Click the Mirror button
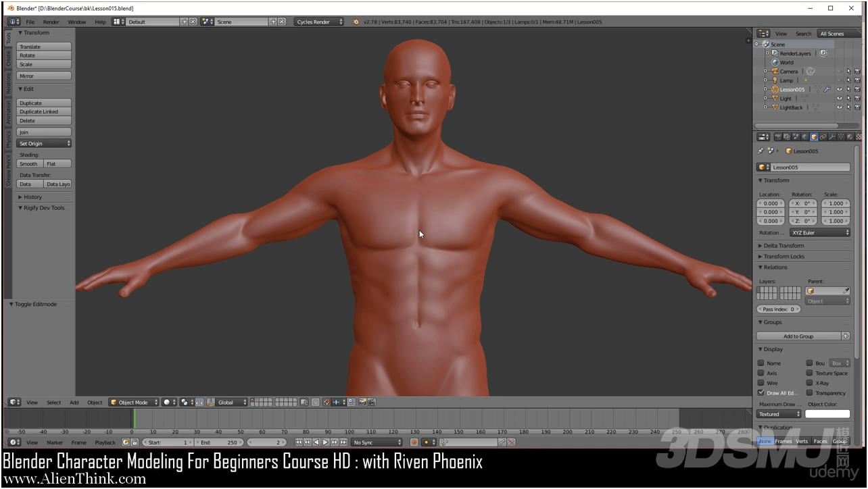868x489 pixels. point(44,76)
